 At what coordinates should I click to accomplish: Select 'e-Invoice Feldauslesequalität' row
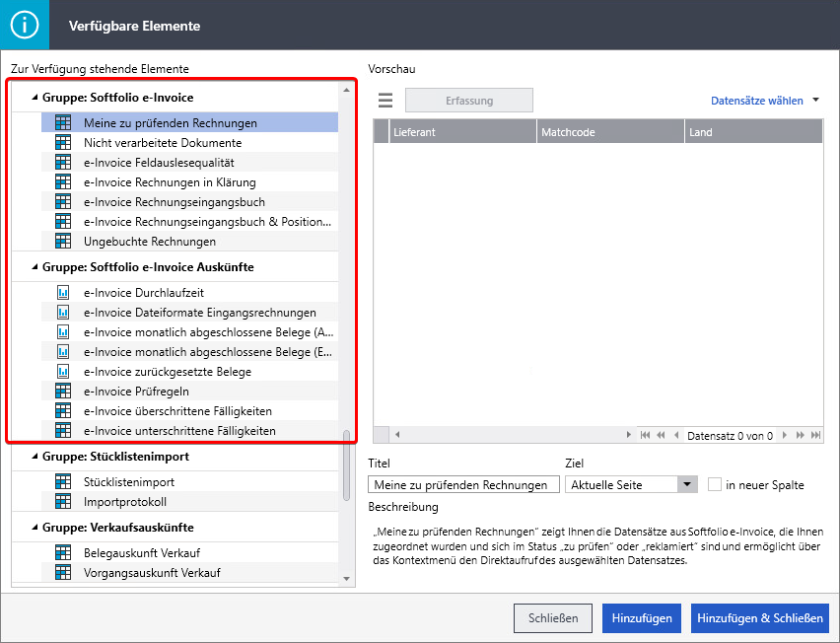(x=189, y=163)
